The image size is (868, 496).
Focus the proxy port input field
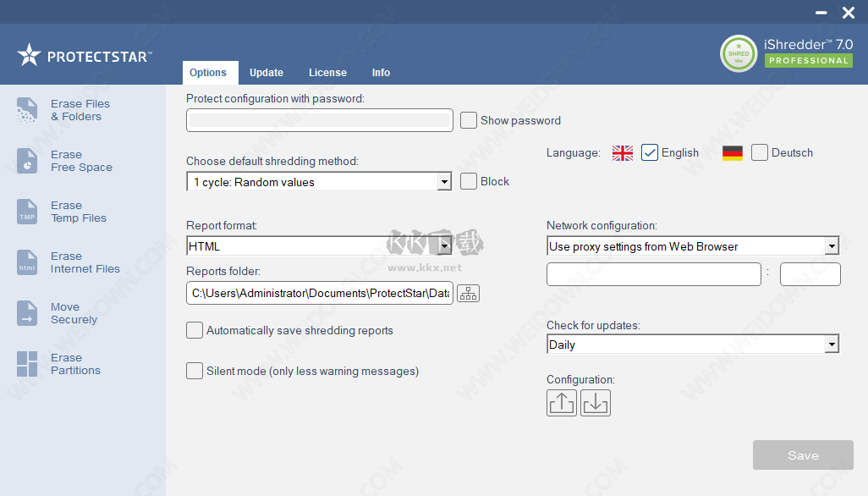810,274
